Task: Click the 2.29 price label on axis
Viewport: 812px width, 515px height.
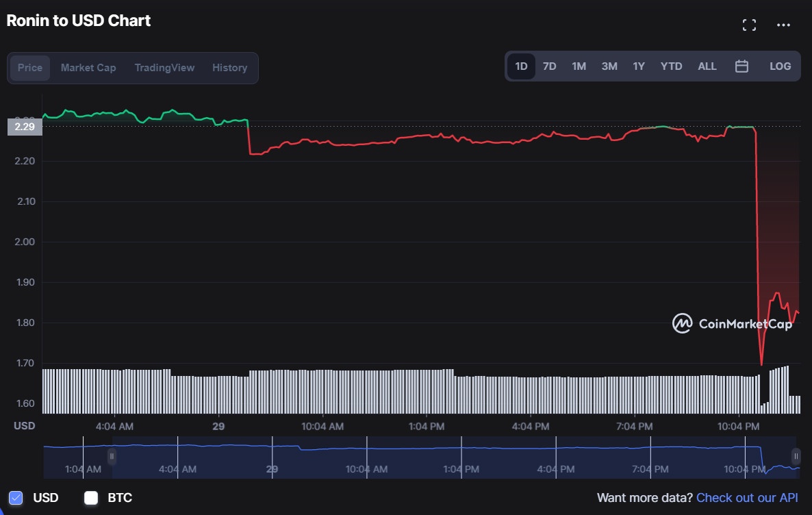Action: point(25,127)
